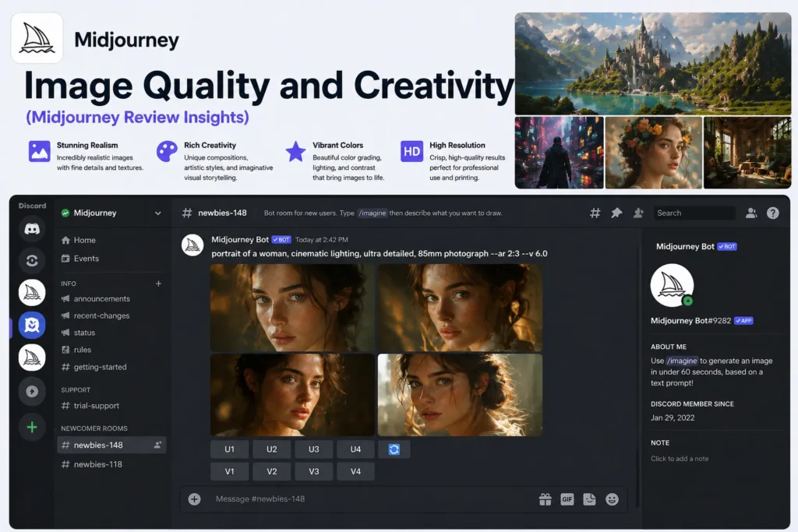798x532 pixels.
Task: Click the Midjourney Bot#9282 profile name
Action: 690,320
